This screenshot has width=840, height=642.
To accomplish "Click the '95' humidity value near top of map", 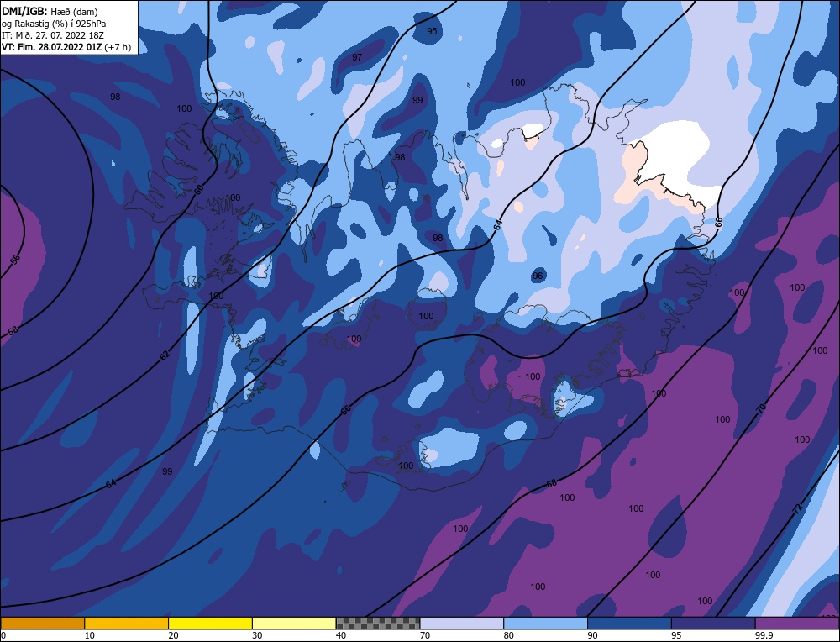I will pyautogui.click(x=432, y=31).
